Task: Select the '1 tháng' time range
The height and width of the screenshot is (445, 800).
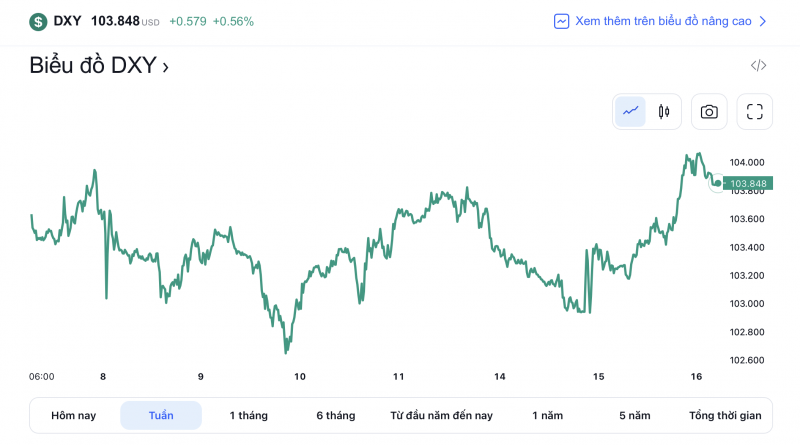Action: point(248,416)
